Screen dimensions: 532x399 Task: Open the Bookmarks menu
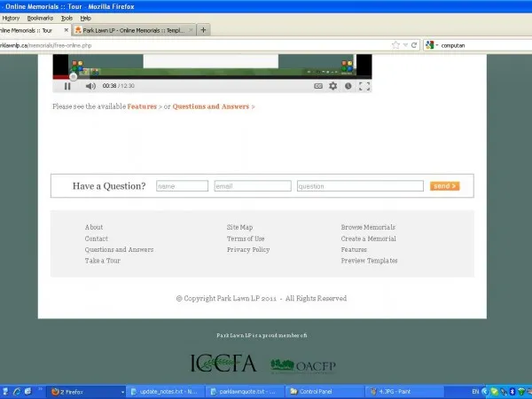[39, 18]
